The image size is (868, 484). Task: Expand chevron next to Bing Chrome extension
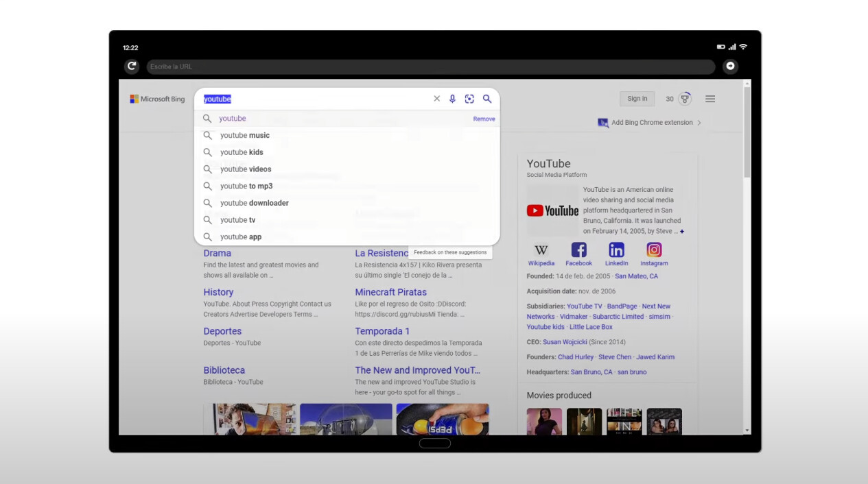pos(699,123)
